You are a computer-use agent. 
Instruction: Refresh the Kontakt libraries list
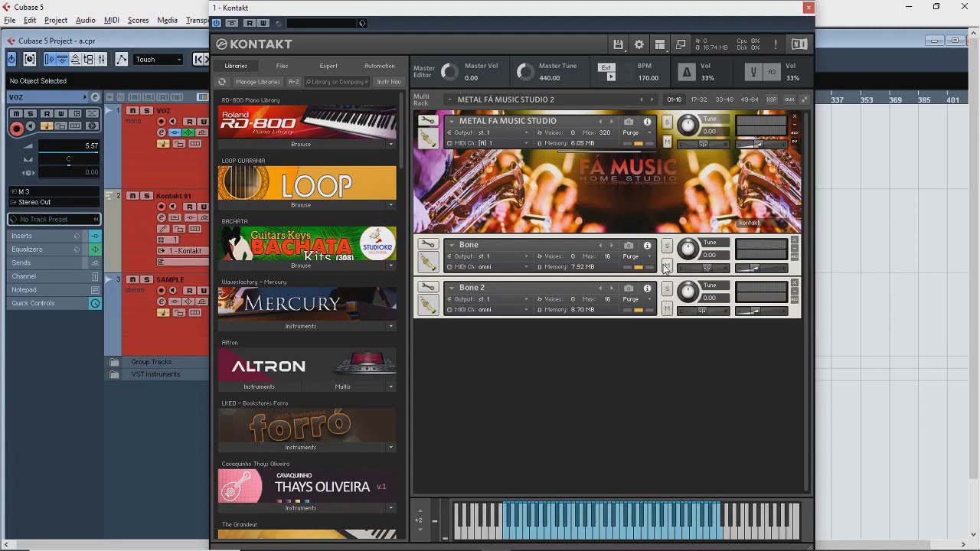pos(222,82)
